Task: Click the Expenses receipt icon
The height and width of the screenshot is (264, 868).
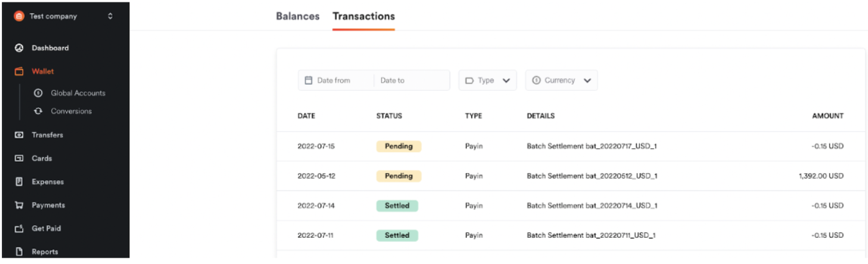Action: tap(19, 182)
